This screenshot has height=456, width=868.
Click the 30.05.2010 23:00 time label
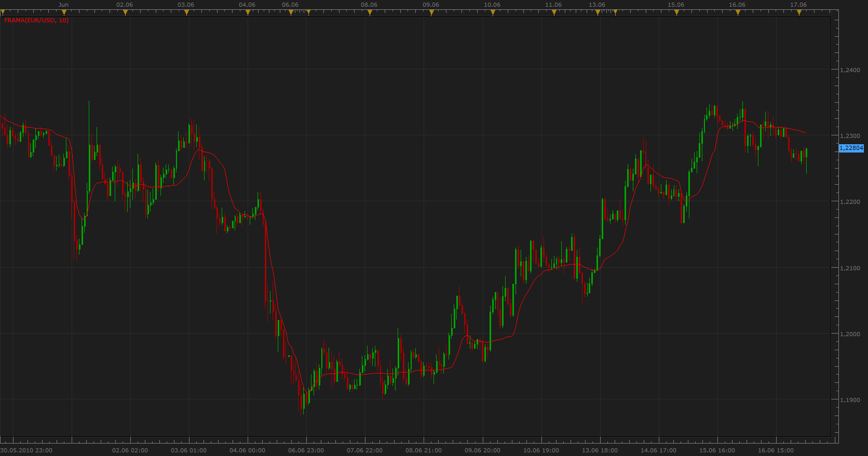pyautogui.click(x=26, y=450)
